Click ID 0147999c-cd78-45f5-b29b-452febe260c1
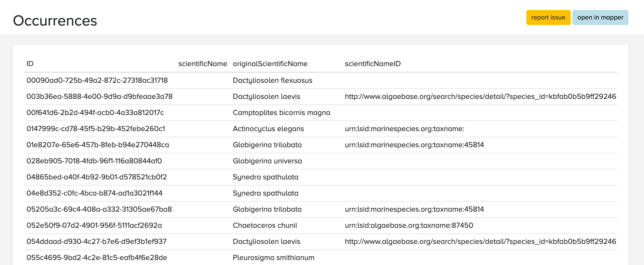This screenshot has width=644, height=265. pos(96,129)
